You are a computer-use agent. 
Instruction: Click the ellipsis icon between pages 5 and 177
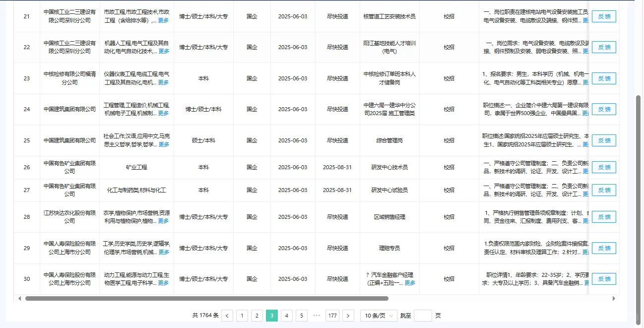click(317, 316)
